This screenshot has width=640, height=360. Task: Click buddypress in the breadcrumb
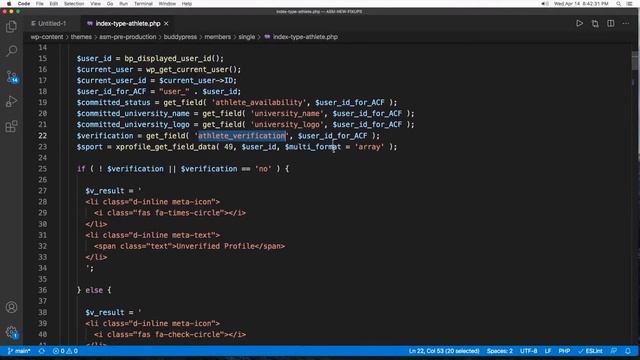click(180, 37)
